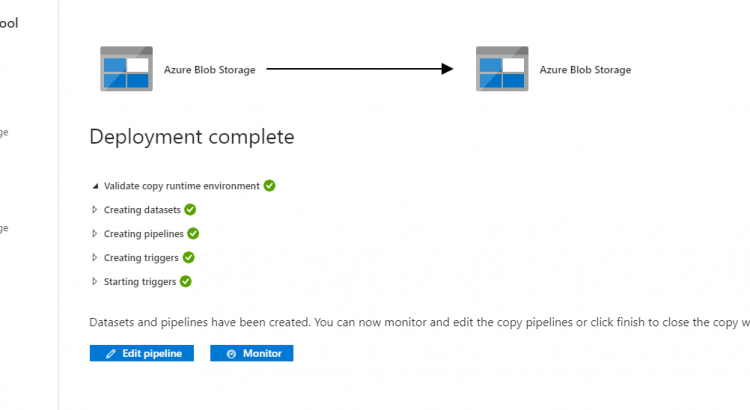Viewport: 750px width, 410px height.
Task: Click the source Azure Blob Storage icon
Action: point(126,69)
